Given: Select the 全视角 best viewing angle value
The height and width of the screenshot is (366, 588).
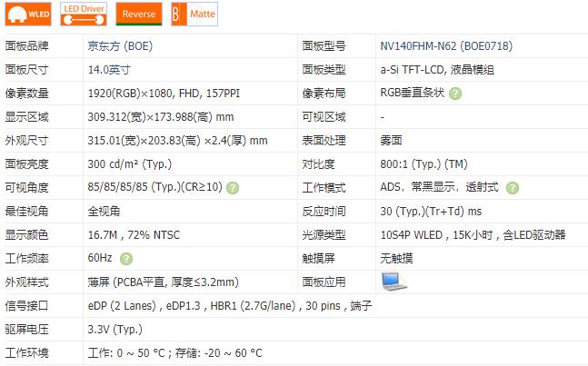Looking at the screenshot, I should coord(104,212).
